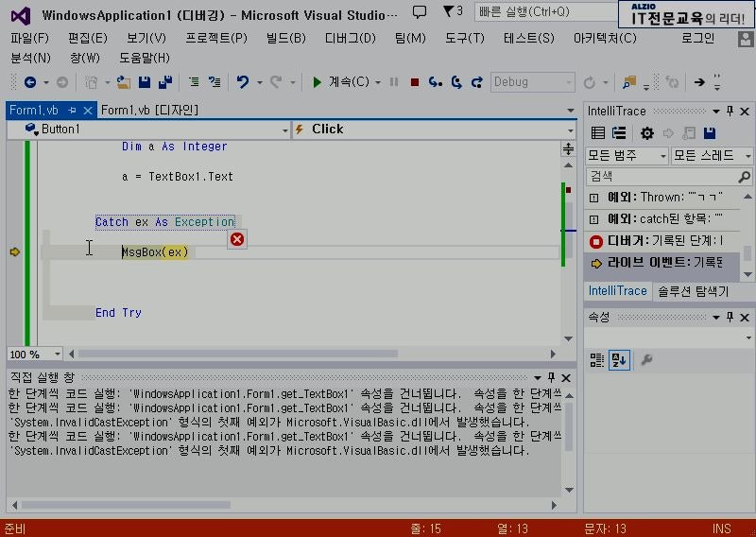756x537 pixels.
Task: Click the split editor handle icon
Action: (x=569, y=149)
